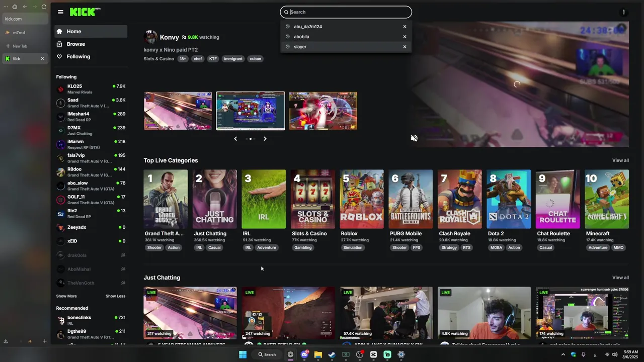This screenshot has height=362, width=644.
Task: Select the third featured stream thumbnail
Action: (x=323, y=111)
